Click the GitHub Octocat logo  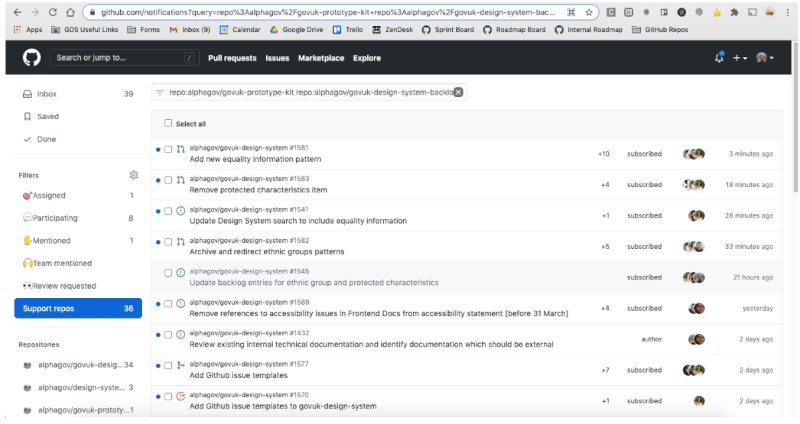click(x=30, y=58)
